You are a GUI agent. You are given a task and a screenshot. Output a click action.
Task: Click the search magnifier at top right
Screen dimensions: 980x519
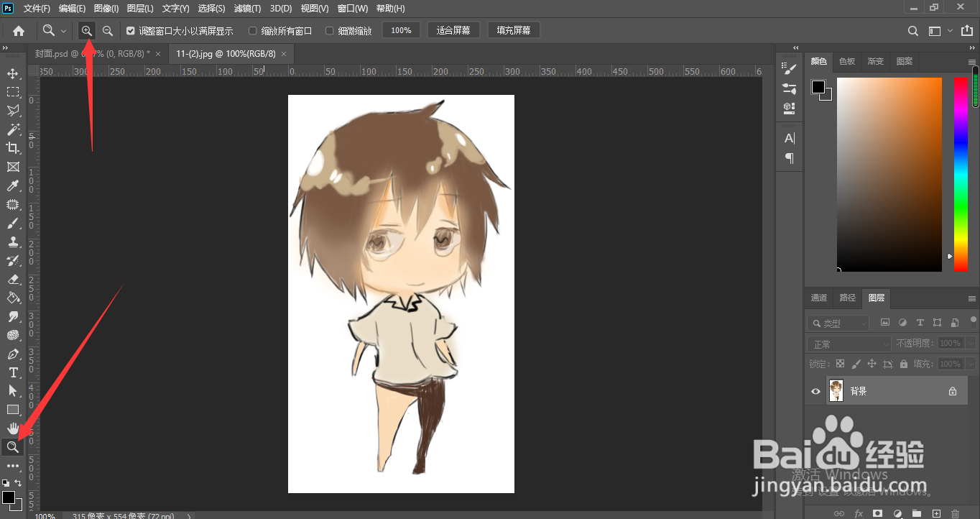912,31
